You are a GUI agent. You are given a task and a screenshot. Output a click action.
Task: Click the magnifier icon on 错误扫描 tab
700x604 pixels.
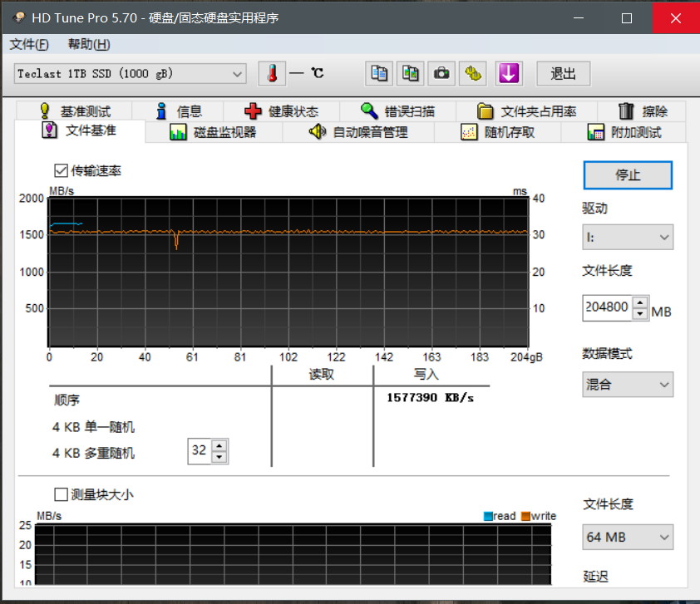[x=369, y=110]
